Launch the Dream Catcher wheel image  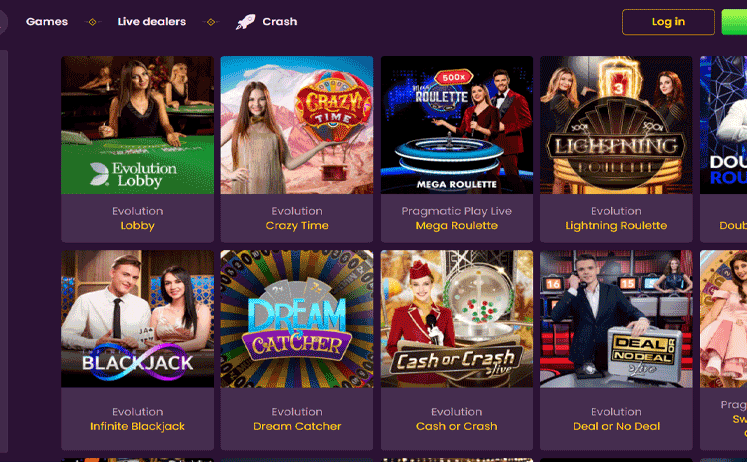click(x=297, y=319)
